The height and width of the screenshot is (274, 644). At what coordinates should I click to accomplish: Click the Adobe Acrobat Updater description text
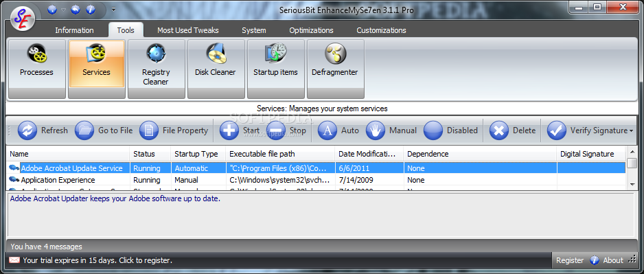tap(115, 199)
